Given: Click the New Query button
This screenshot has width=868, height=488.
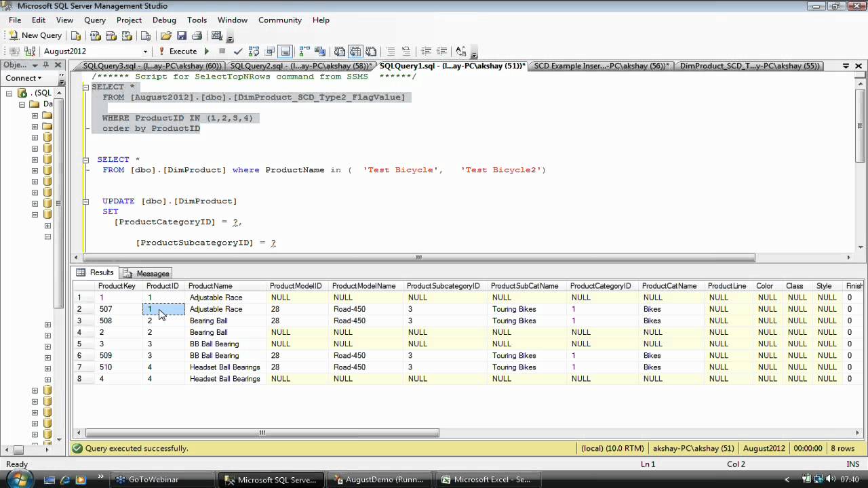Looking at the screenshot, I should 35,35.
